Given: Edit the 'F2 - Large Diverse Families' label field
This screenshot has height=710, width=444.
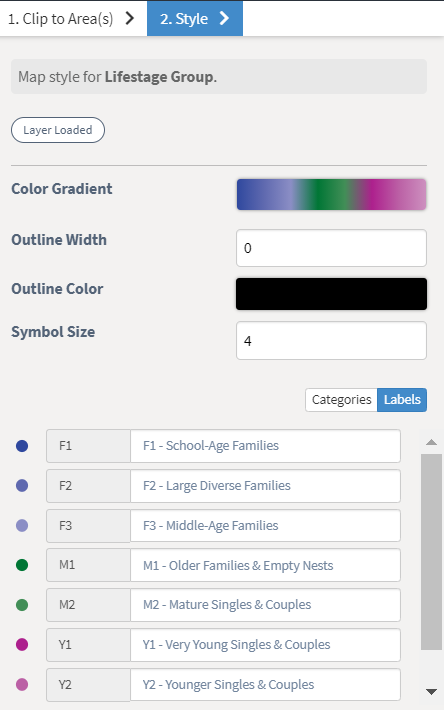Looking at the screenshot, I should pyautogui.click(x=265, y=486).
